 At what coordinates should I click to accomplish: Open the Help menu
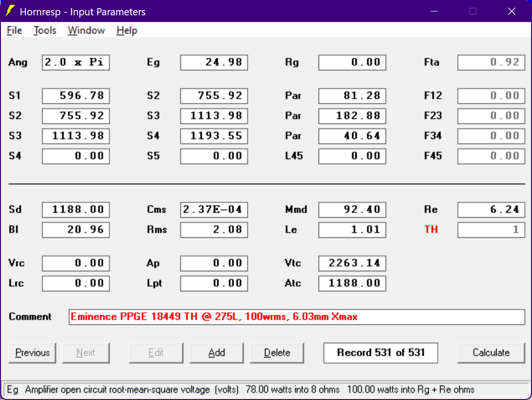[x=127, y=31]
